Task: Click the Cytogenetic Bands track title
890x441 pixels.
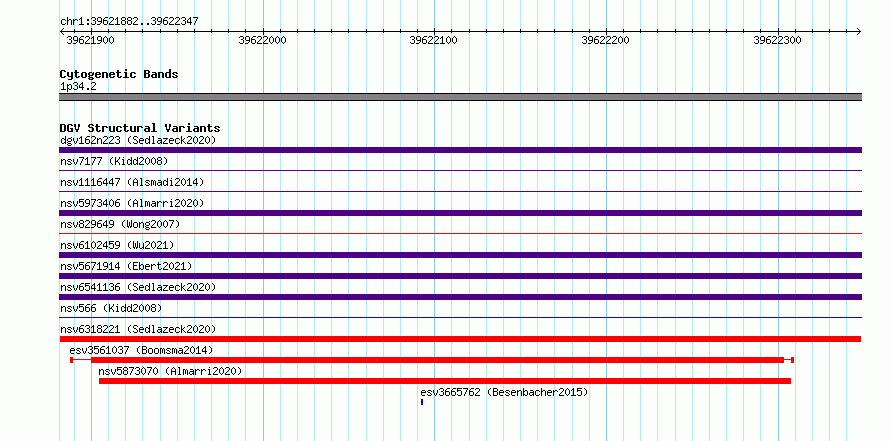Action: [x=119, y=74]
